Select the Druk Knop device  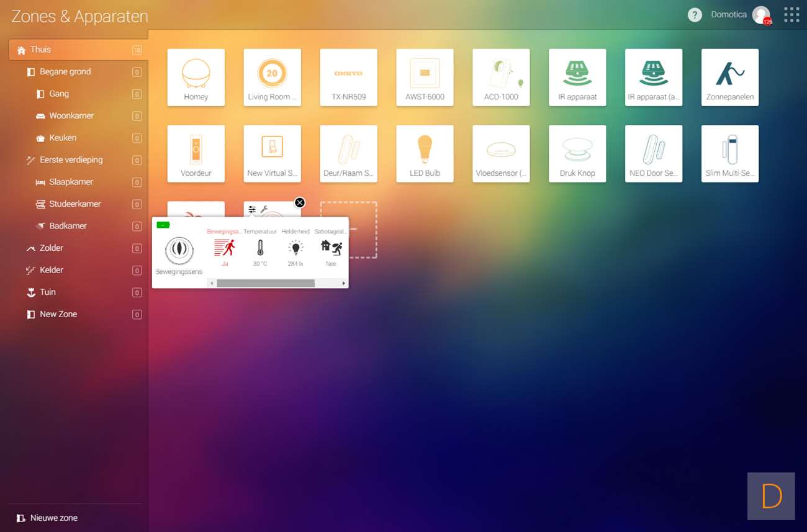tap(577, 153)
